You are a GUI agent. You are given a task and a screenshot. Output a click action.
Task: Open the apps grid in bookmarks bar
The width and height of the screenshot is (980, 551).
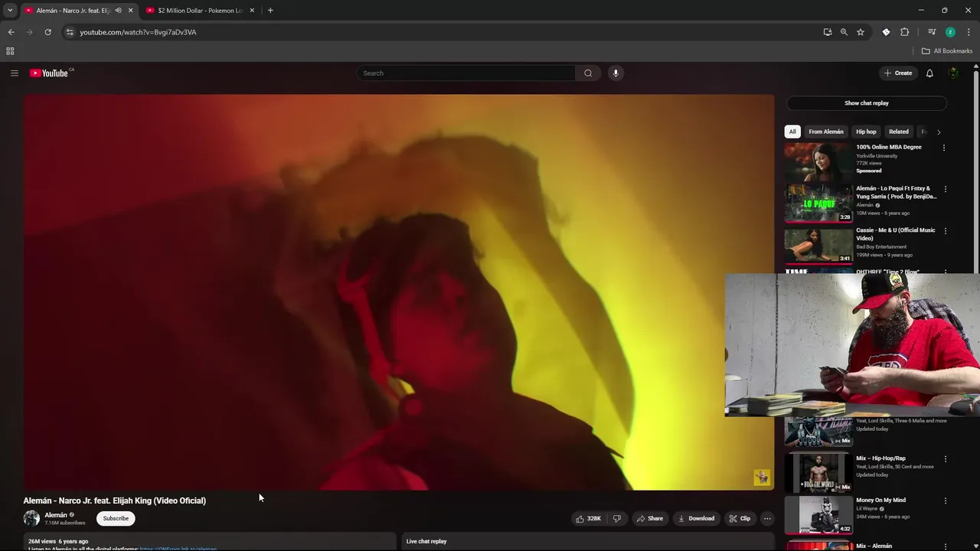[x=10, y=51]
